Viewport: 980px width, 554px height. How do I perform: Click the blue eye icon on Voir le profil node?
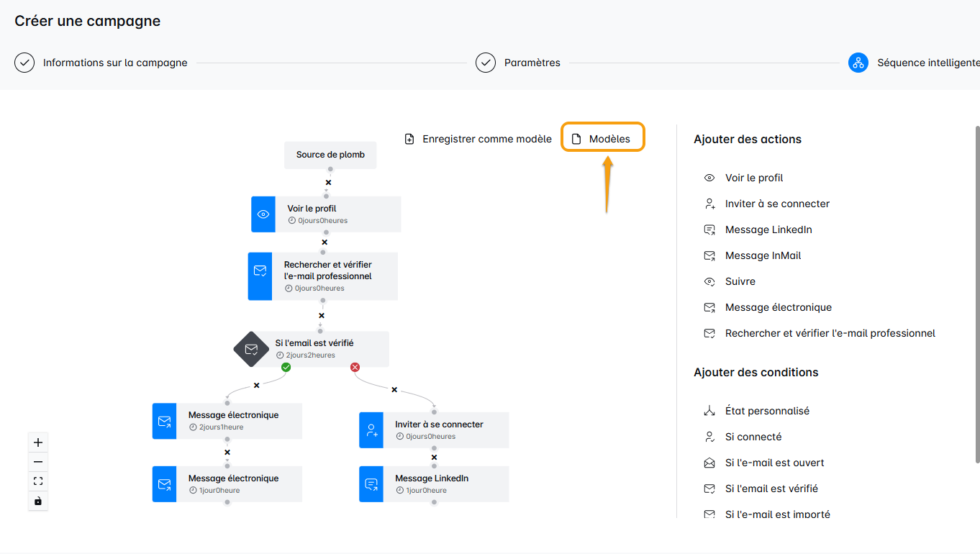[263, 214]
